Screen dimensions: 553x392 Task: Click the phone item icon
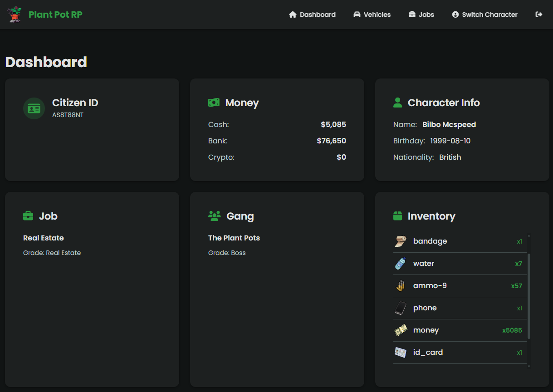(400, 308)
